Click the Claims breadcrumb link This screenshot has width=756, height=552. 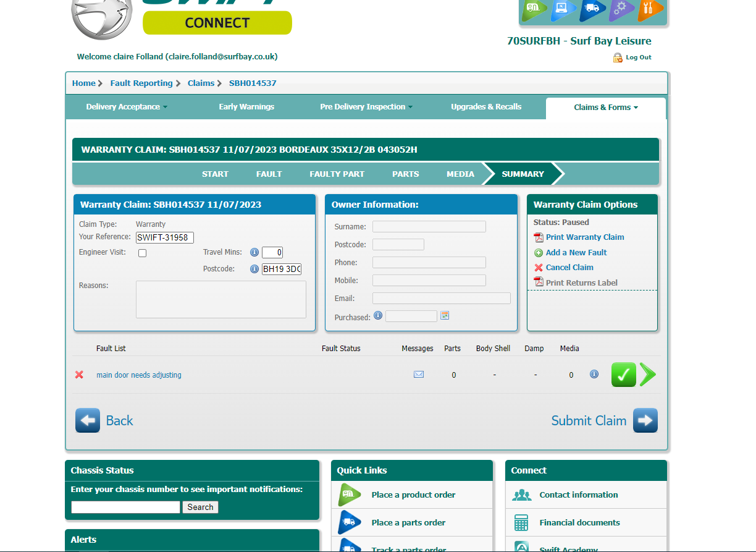(x=201, y=83)
